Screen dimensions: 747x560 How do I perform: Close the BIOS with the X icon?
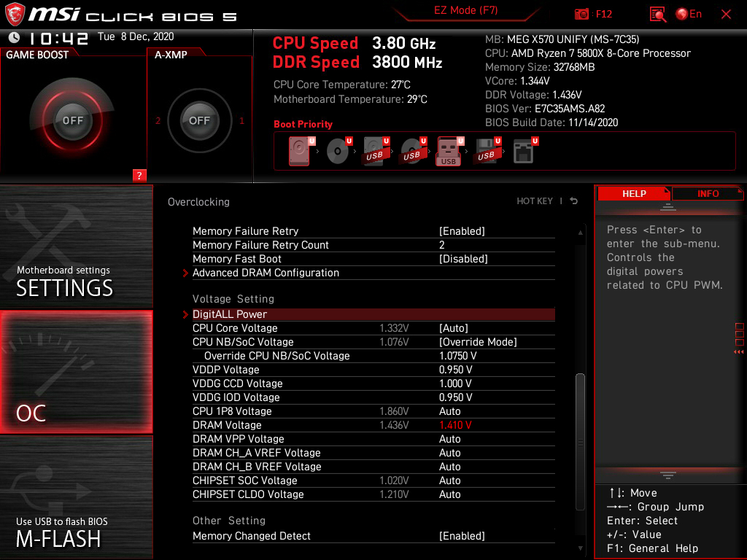click(x=726, y=15)
